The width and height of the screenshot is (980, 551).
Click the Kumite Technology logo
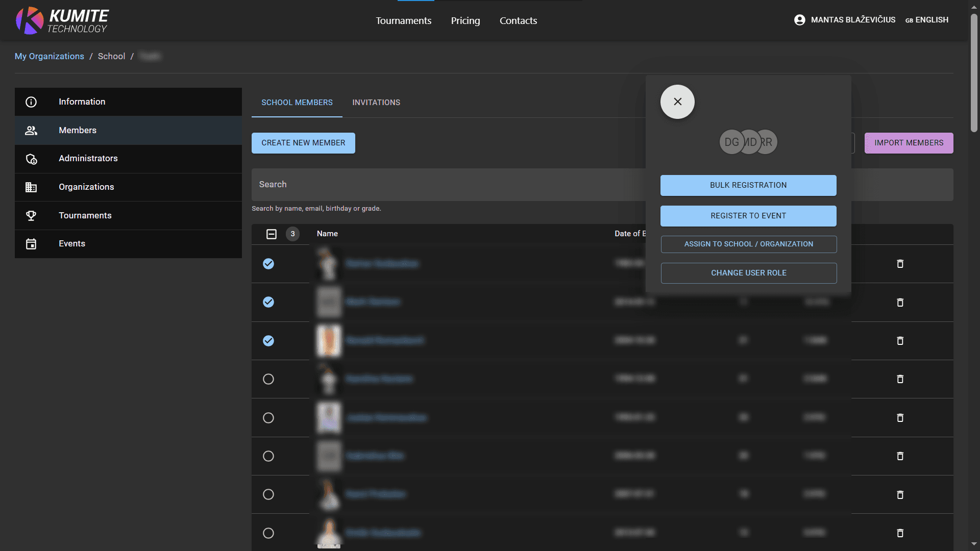pos(62,20)
